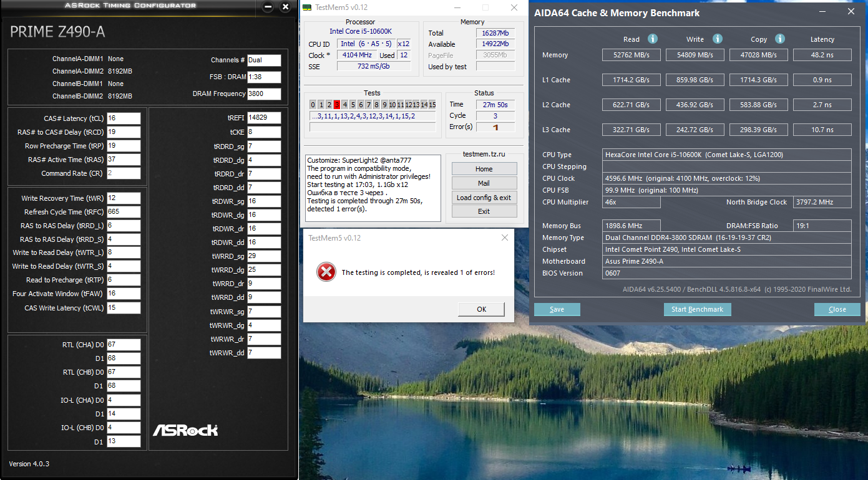Minimize the TestMem5 main window
Viewport: 868px width, 480px height.
pyautogui.click(x=456, y=7)
